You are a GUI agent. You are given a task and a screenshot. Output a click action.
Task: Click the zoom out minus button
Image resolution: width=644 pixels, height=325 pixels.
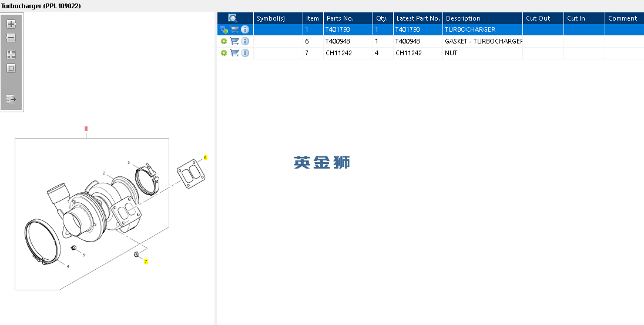(x=11, y=38)
